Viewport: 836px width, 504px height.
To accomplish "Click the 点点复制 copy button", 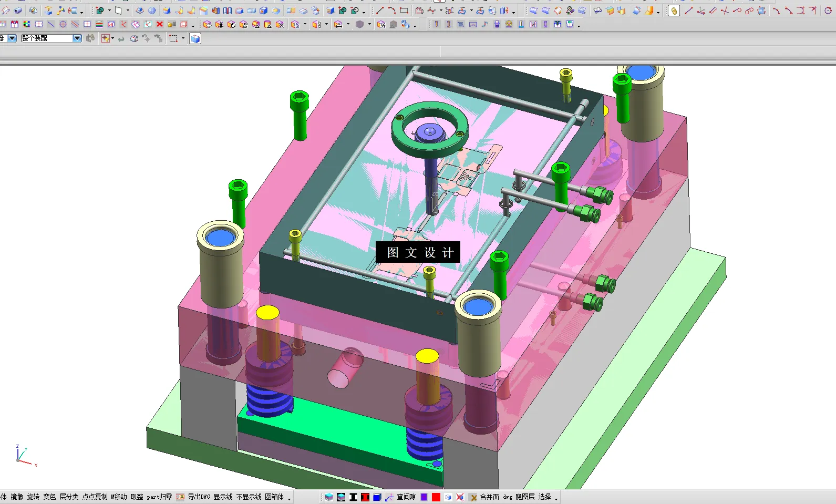I will [95, 497].
